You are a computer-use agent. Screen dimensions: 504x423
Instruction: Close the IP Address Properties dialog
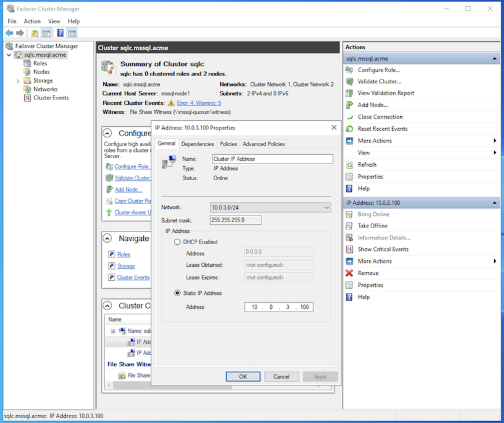(334, 127)
